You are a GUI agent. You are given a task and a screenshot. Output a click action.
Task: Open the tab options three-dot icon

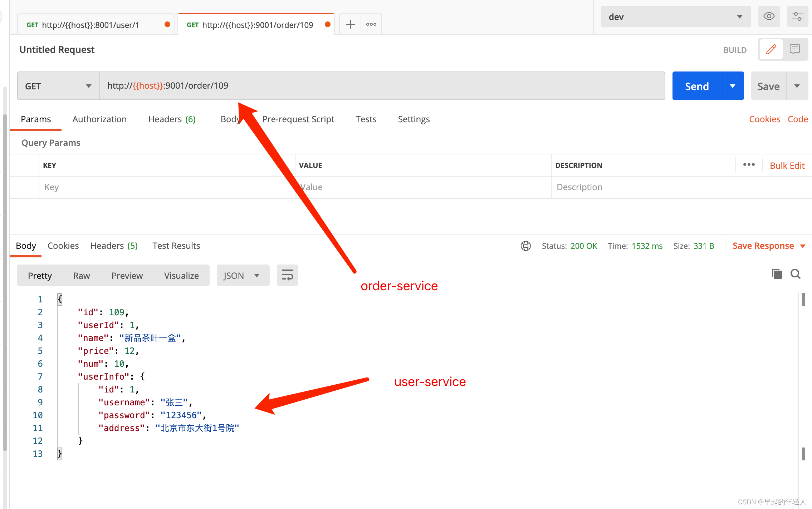pyautogui.click(x=371, y=24)
